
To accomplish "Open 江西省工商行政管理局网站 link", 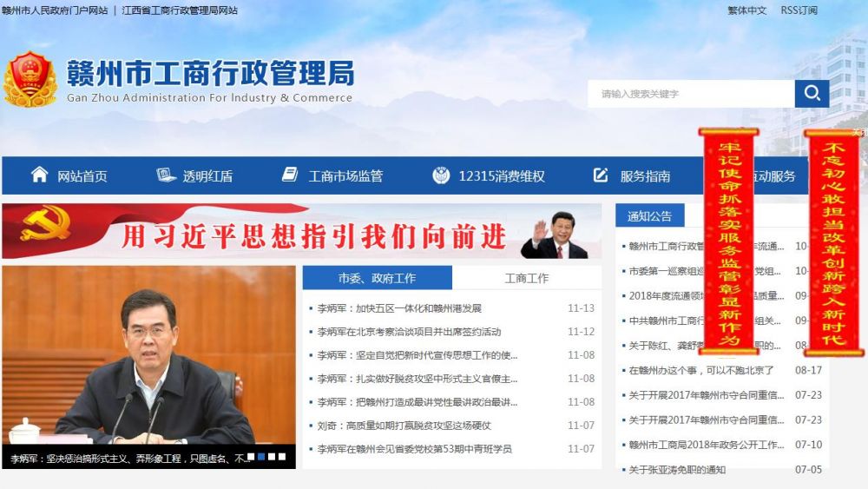I will (180, 10).
